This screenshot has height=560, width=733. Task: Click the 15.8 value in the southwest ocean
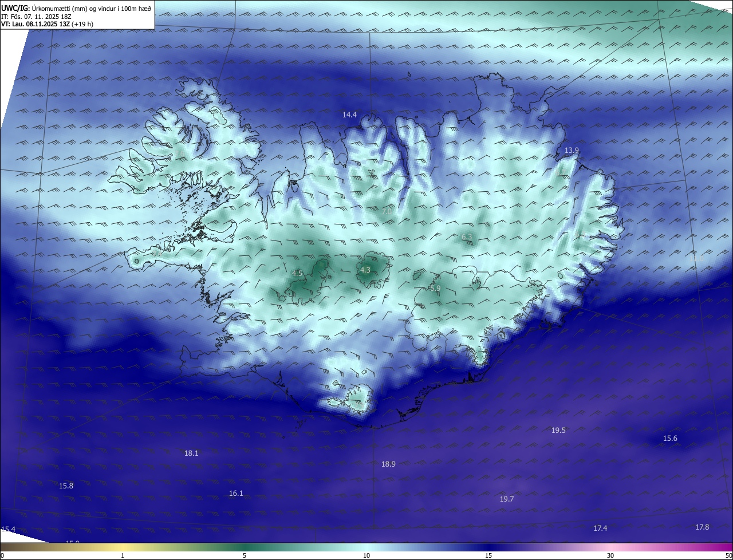66,486
